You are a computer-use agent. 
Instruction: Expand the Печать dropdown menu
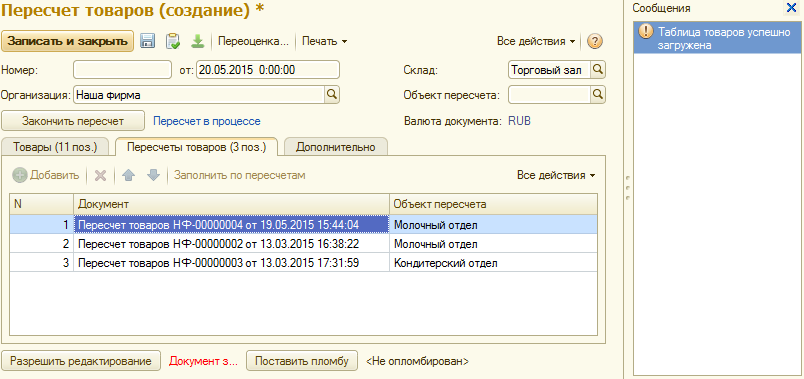[x=325, y=42]
